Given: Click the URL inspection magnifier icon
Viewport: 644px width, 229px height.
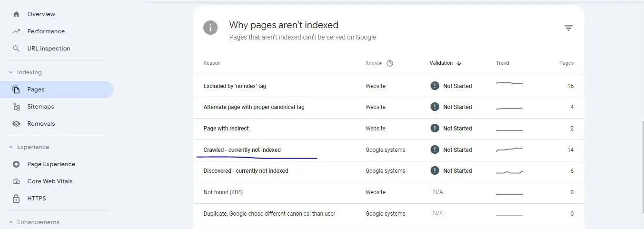Looking at the screenshot, I should point(16,49).
